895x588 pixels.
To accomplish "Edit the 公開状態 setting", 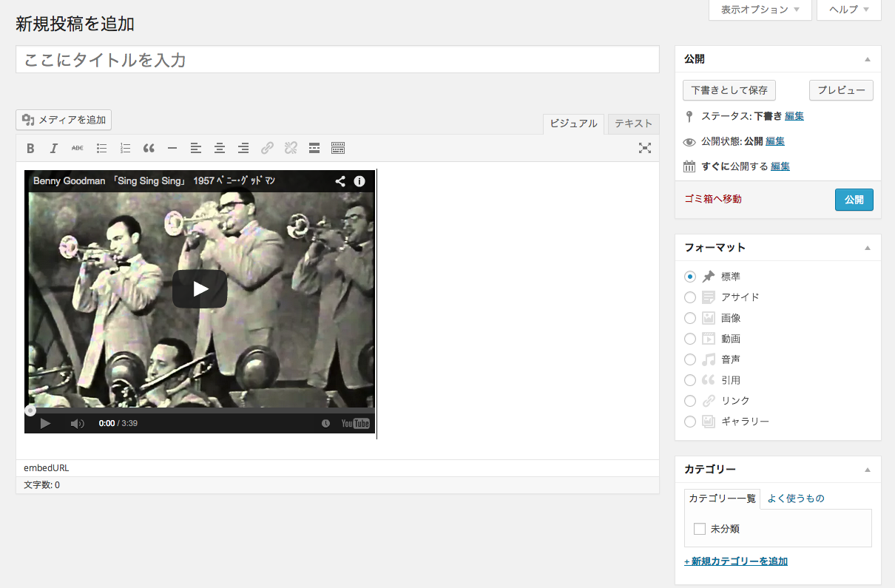I will [775, 141].
